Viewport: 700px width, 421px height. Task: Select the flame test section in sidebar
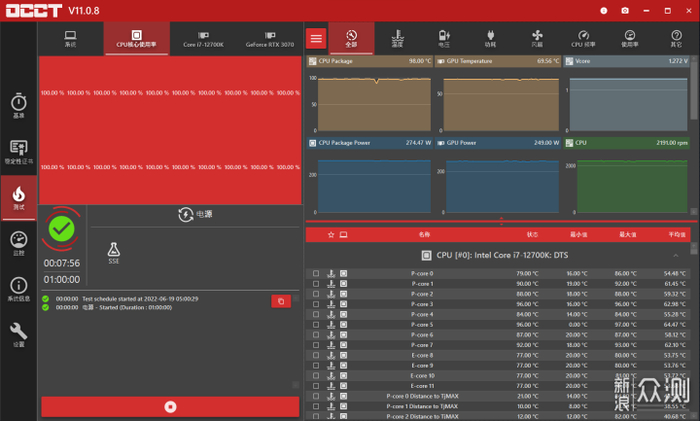18,196
